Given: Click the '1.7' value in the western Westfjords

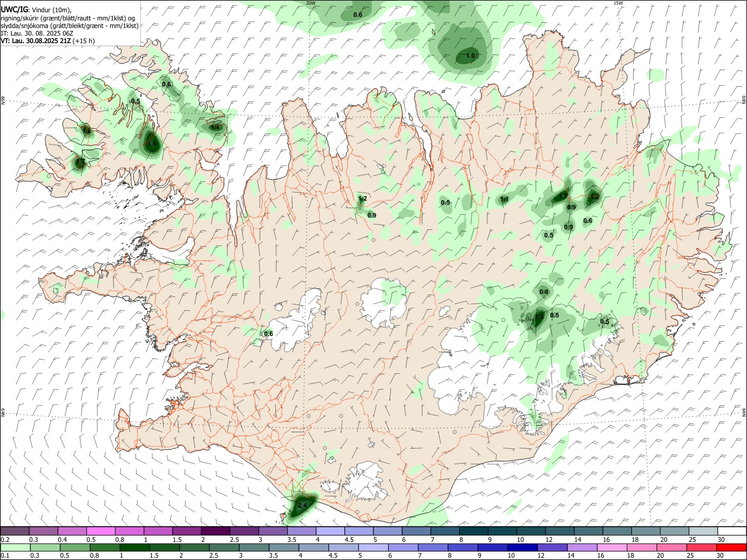Looking at the screenshot, I should (80, 162).
